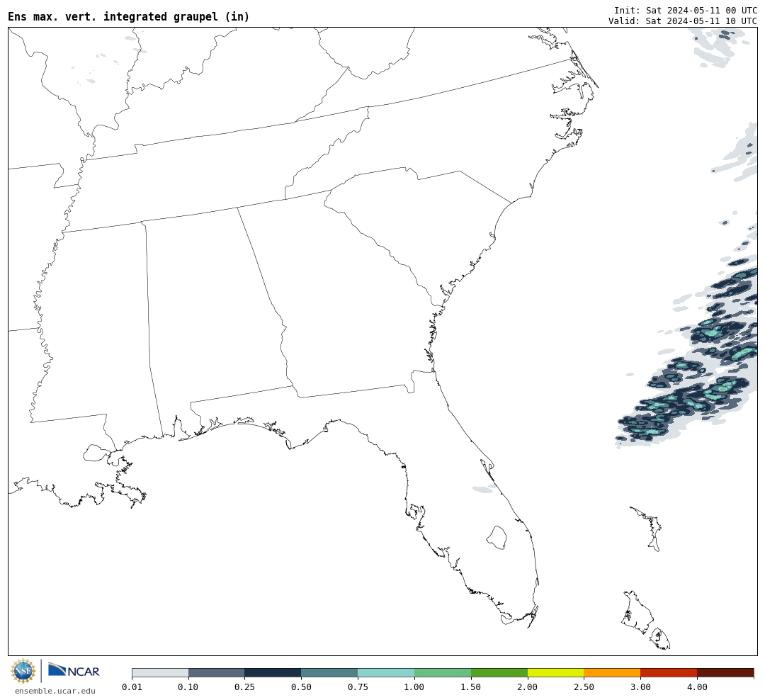This screenshot has height=700, width=765.
Task: Click the colorbar label '0.01'
Action: (x=132, y=687)
